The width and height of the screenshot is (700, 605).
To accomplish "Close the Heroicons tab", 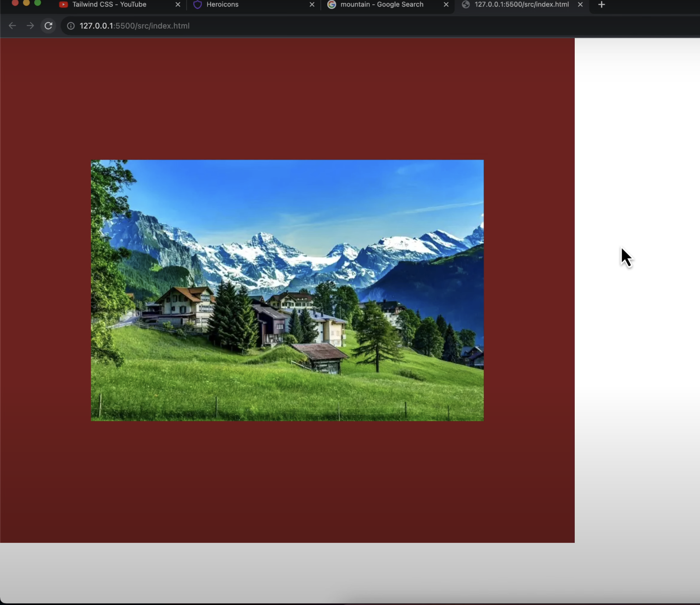I will (x=312, y=4).
